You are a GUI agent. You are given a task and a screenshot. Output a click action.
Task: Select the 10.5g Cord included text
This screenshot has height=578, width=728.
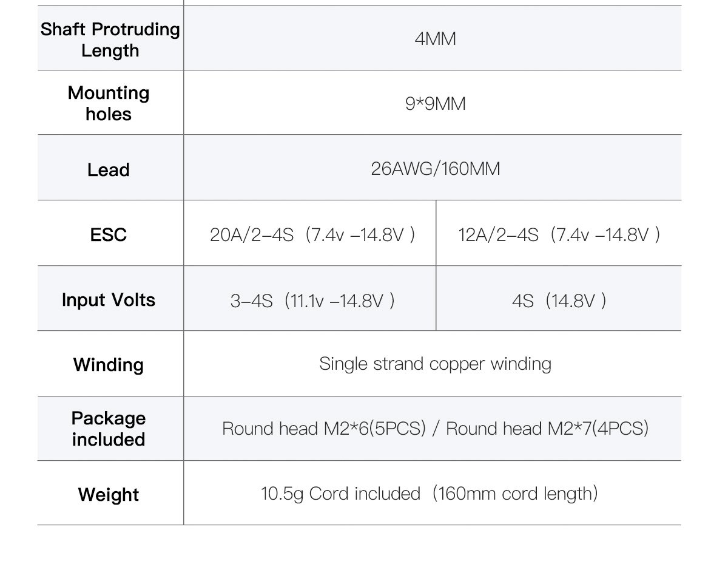click(x=340, y=494)
